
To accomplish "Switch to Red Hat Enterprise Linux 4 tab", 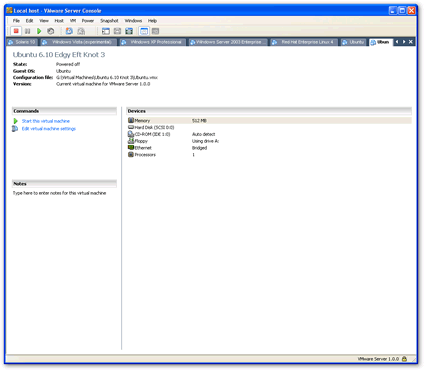I will click(304, 42).
